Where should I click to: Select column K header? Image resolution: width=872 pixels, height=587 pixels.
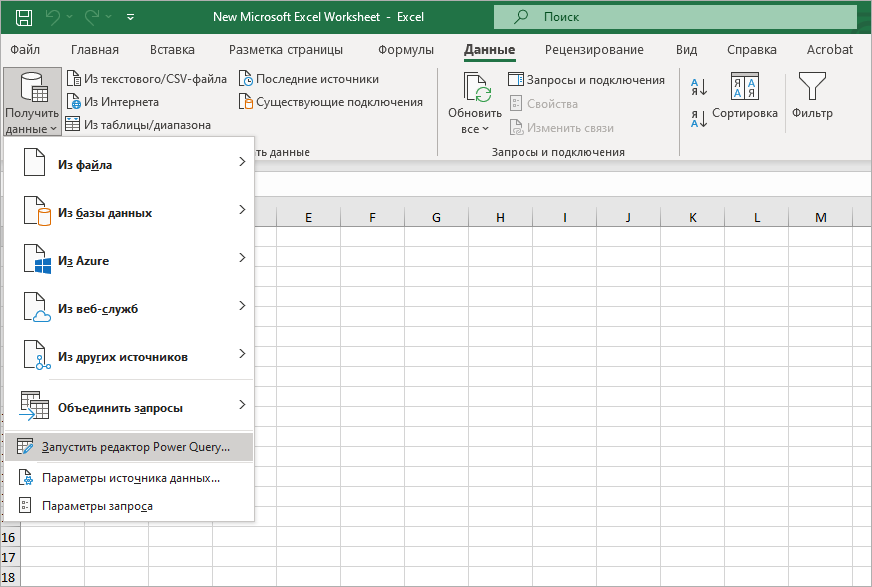click(693, 217)
